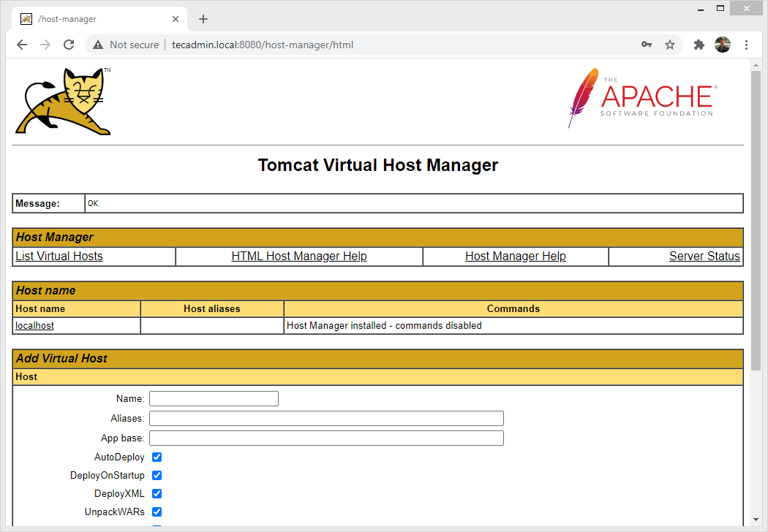Click the page scrollbar thumb

pos(756,220)
